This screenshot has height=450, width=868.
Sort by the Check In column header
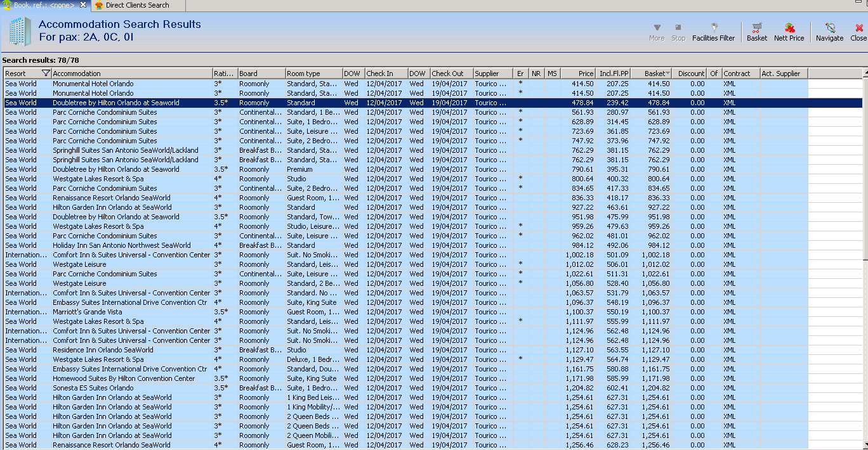pyautogui.click(x=385, y=74)
